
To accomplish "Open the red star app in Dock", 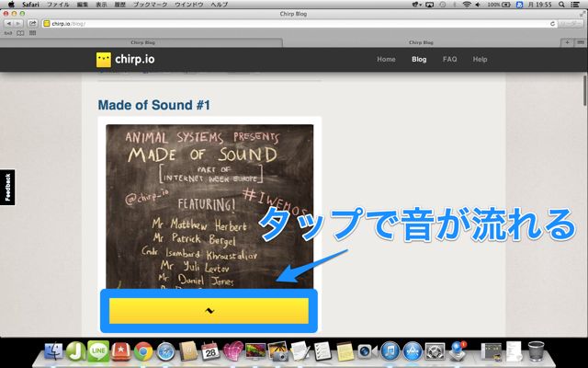I will 121,351.
